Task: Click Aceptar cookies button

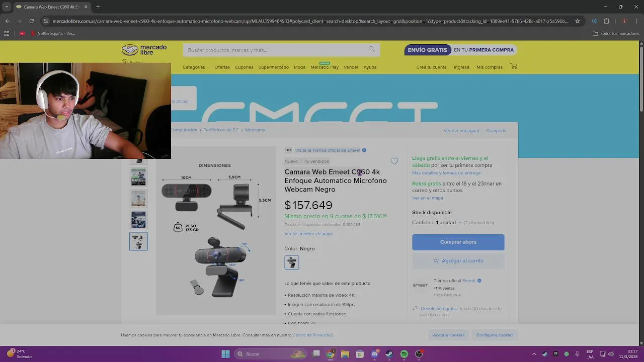Action: click(449, 335)
